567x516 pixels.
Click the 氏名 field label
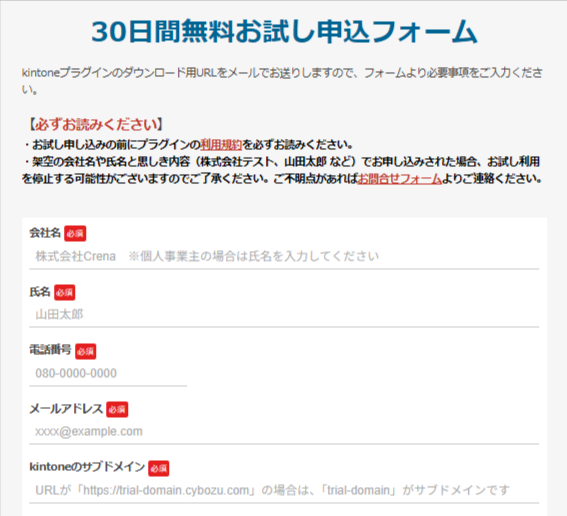pos(40,291)
